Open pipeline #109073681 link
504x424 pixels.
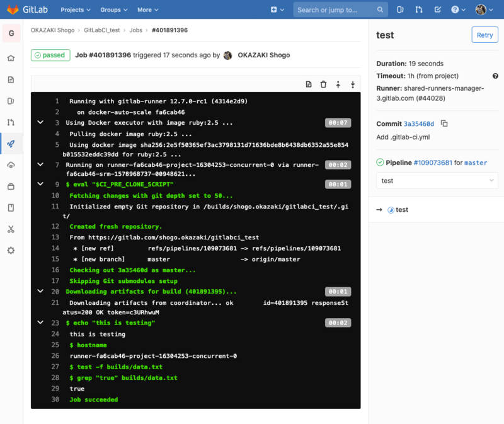tap(433, 163)
